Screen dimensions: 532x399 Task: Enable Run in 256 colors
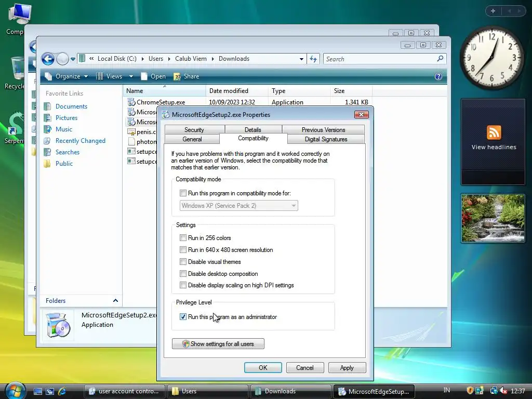[x=183, y=238]
